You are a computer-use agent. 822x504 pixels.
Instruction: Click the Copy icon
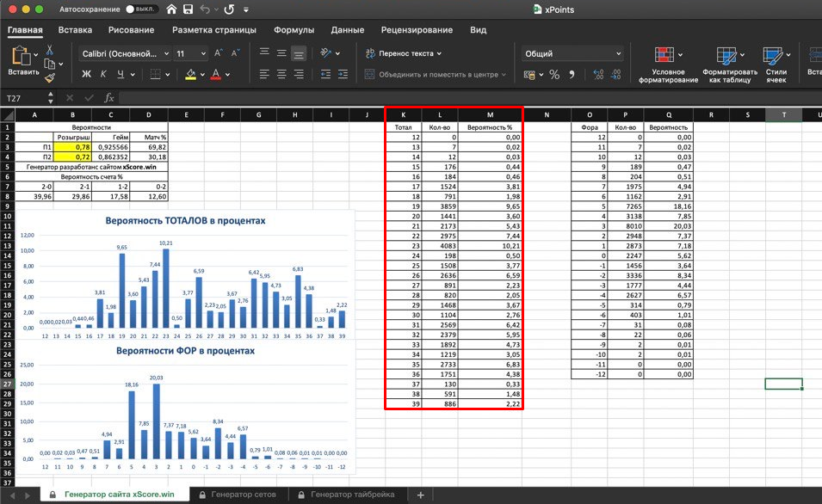[50, 64]
